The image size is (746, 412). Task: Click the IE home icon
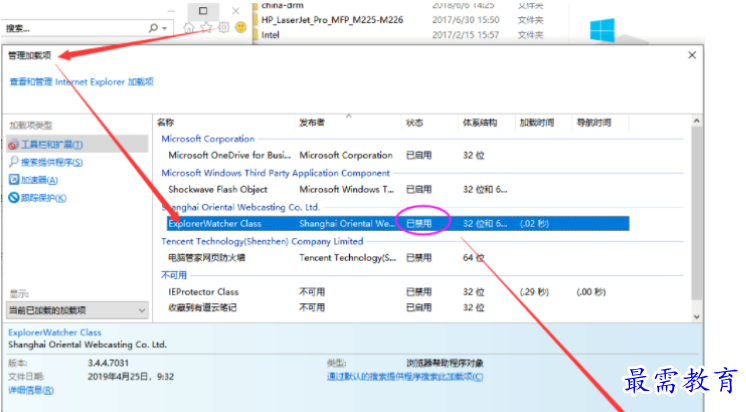pos(189,28)
